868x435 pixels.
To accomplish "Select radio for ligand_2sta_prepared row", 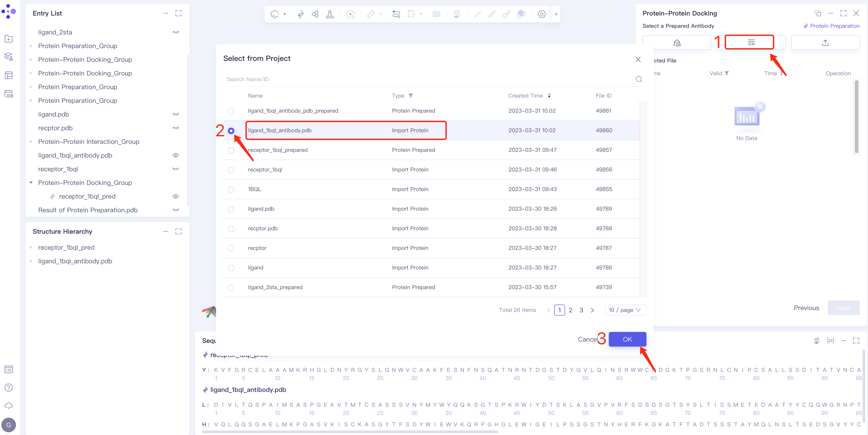I will pos(231,287).
